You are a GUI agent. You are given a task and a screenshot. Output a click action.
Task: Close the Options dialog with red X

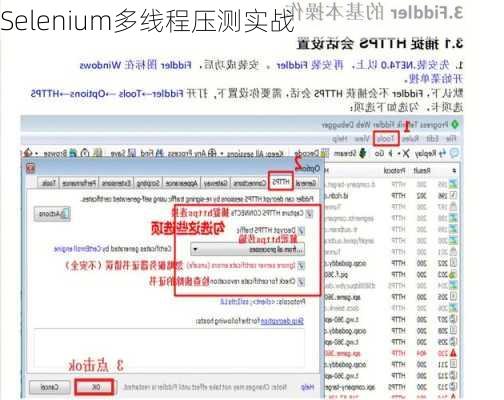31,168
